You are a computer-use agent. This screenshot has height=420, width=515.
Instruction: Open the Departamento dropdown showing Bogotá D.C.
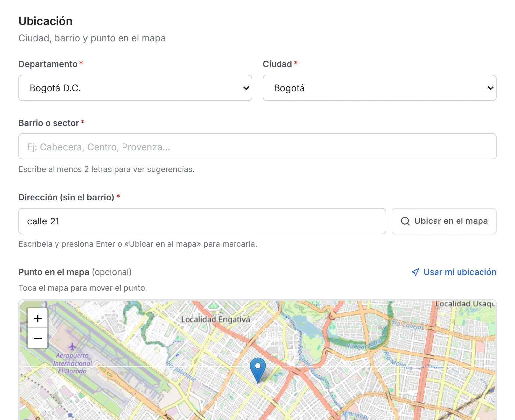point(135,88)
